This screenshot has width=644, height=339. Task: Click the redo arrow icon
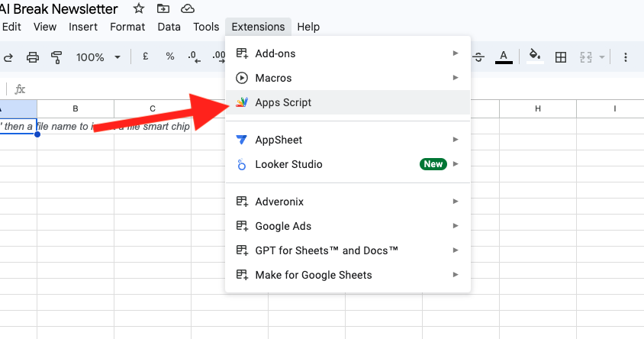click(x=8, y=57)
